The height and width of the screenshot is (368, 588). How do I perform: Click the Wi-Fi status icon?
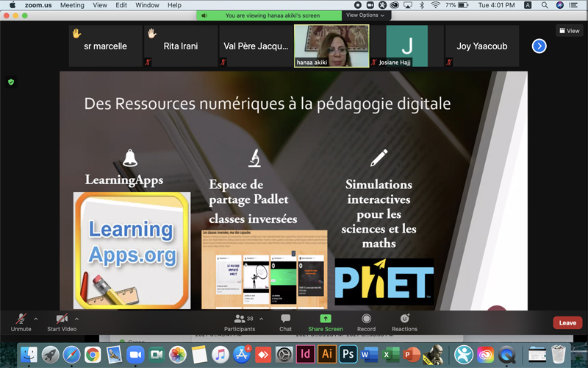[435, 5]
